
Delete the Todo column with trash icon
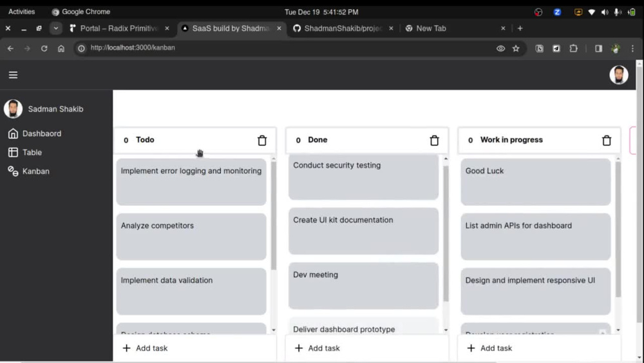click(x=262, y=140)
